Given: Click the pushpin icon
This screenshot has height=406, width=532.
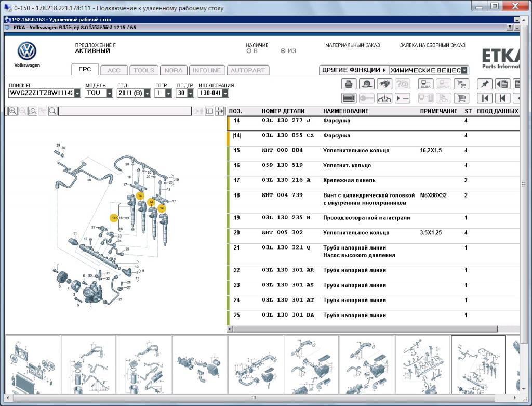Looking at the screenshot, I should click(x=485, y=84).
